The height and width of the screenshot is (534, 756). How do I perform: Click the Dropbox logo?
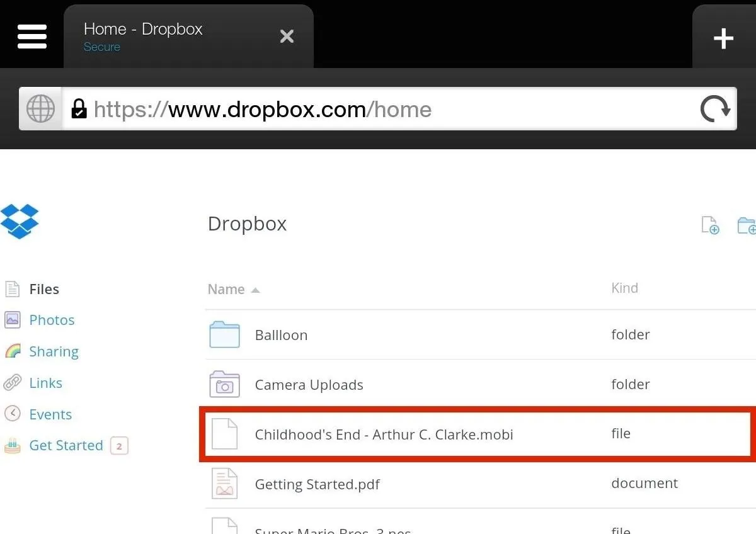coord(20,221)
